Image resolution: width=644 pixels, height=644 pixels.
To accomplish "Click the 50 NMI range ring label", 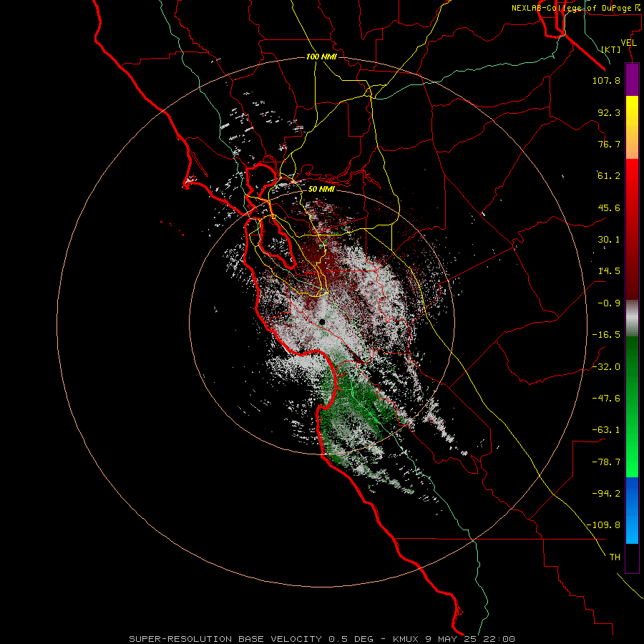I will pyautogui.click(x=321, y=189).
